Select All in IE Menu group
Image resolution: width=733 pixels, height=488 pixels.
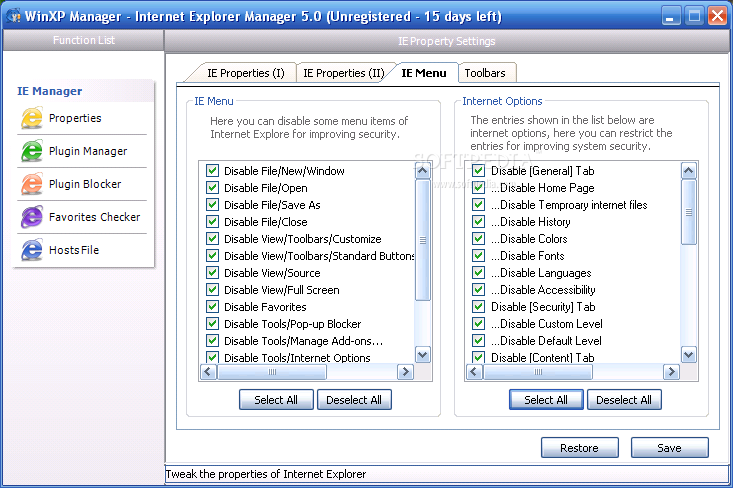click(276, 400)
